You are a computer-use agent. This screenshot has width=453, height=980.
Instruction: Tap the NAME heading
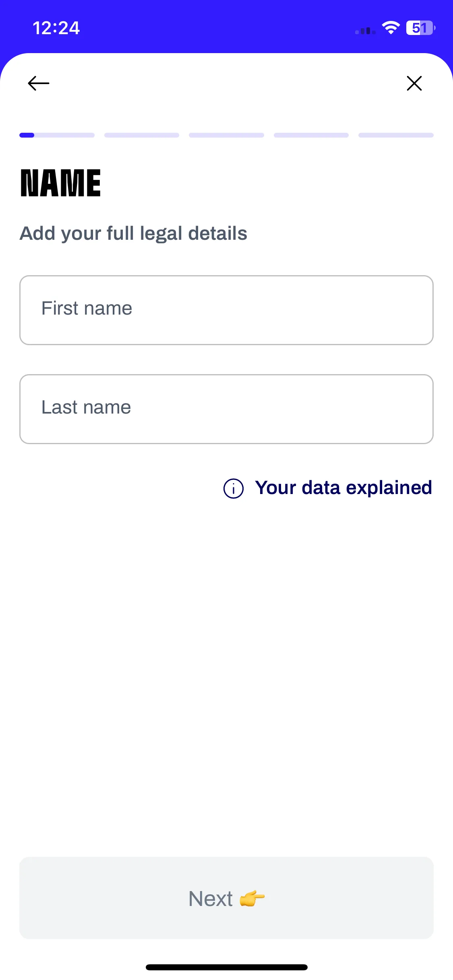click(x=60, y=183)
